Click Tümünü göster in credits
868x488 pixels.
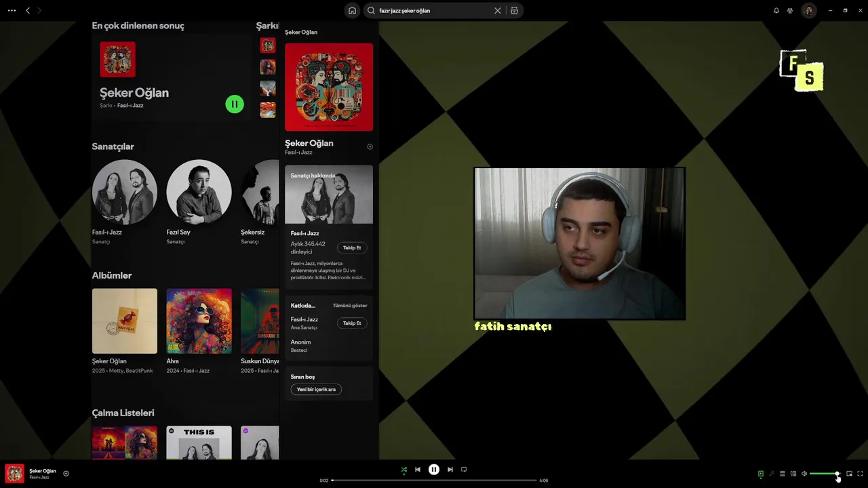(x=350, y=306)
